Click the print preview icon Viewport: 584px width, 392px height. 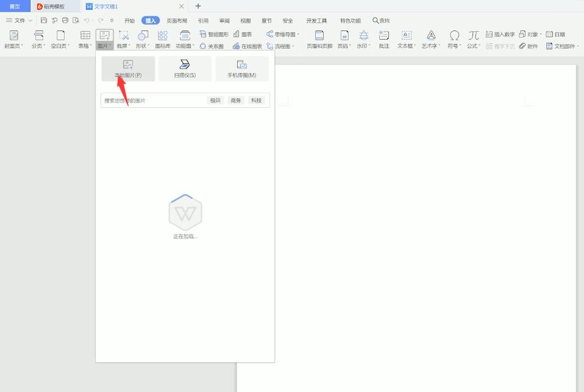[76, 21]
